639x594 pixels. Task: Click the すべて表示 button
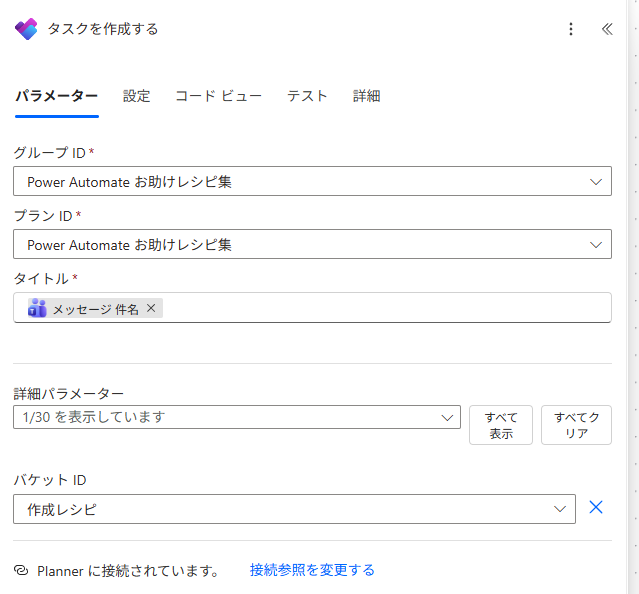click(x=501, y=425)
